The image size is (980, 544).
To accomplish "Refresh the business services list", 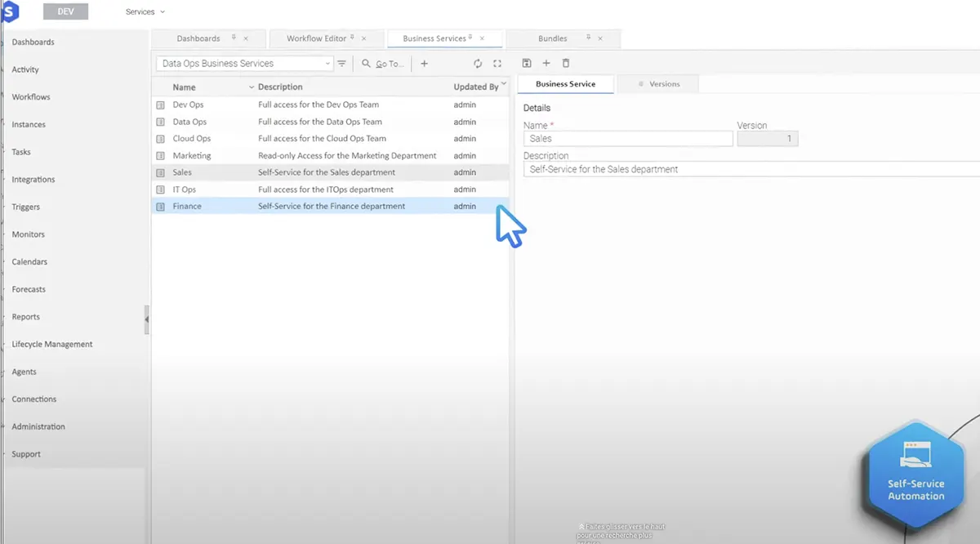I will pyautogui.click(x=479, y=64).
